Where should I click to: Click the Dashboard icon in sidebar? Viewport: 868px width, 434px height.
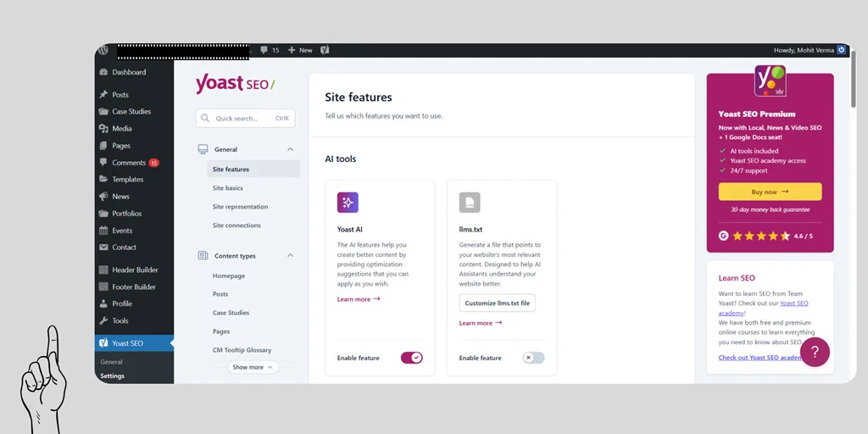[103, 73]
